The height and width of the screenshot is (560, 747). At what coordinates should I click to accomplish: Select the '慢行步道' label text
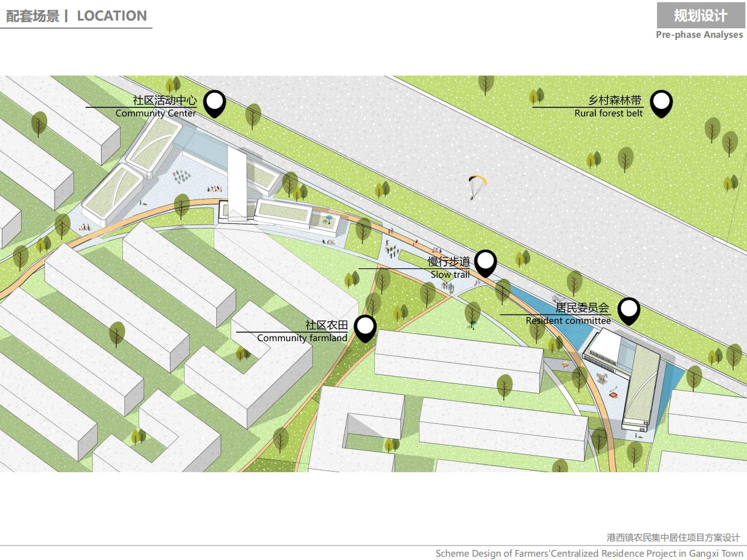[449, 262]
